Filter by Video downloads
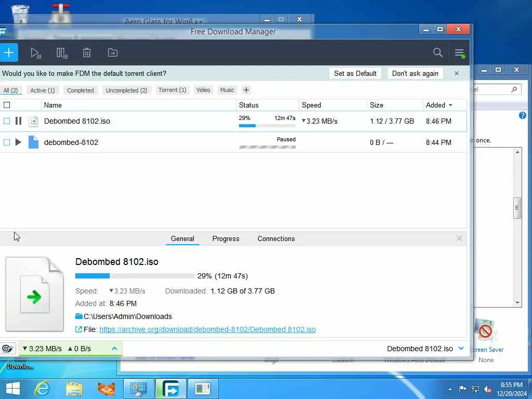532x399 pixels. tap(203, 90)
